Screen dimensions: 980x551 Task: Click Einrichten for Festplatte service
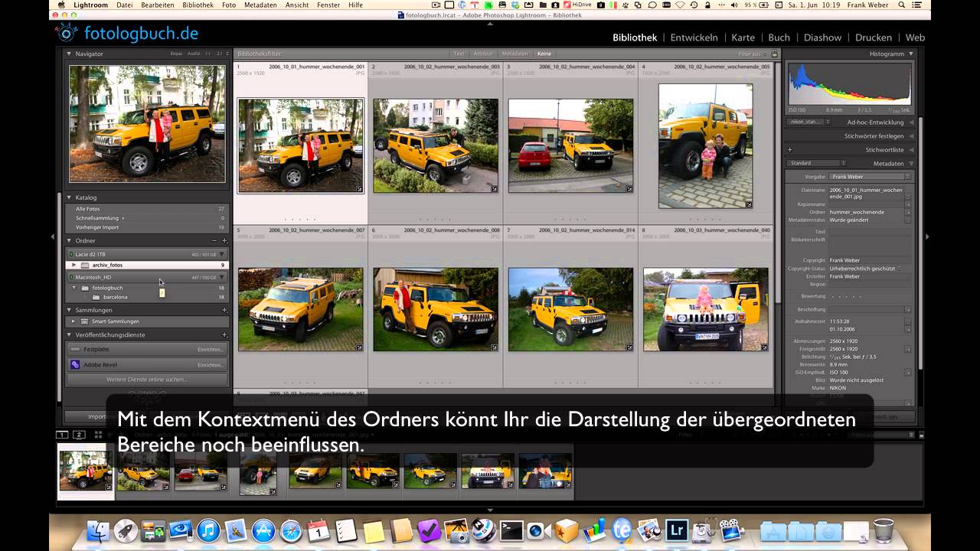(211, 349)
